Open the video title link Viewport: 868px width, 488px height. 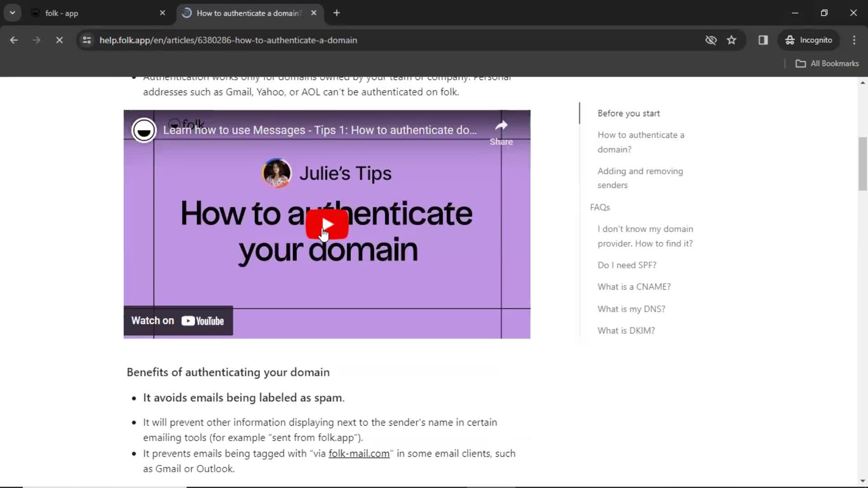(320, 130)
